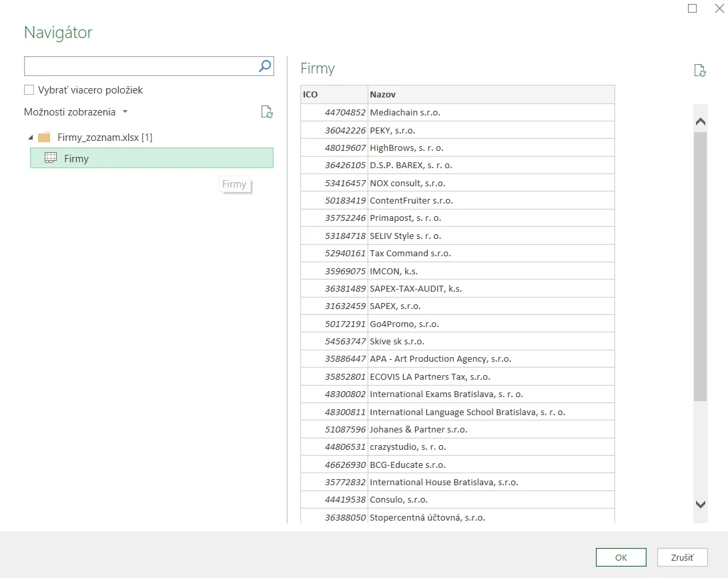Screen dimensions: 728x578
Task: Click the preview scrollbar down arrow
Action: pos(701,504)
